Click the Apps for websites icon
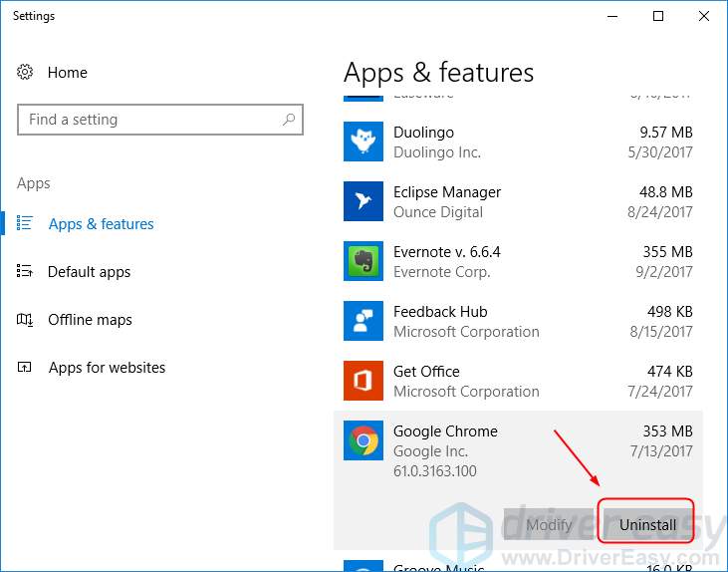The height and width of the screenshot is (572, 728). [24, 367]
